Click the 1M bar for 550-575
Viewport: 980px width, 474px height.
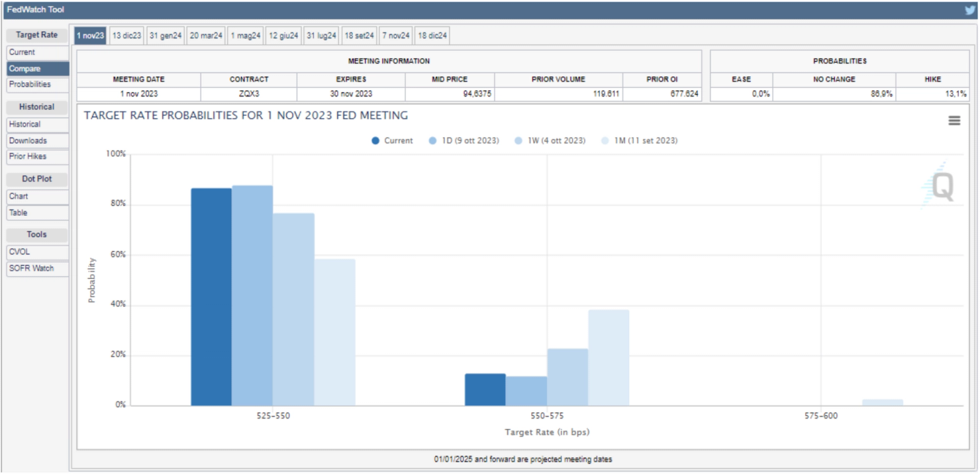click(608, 358)
